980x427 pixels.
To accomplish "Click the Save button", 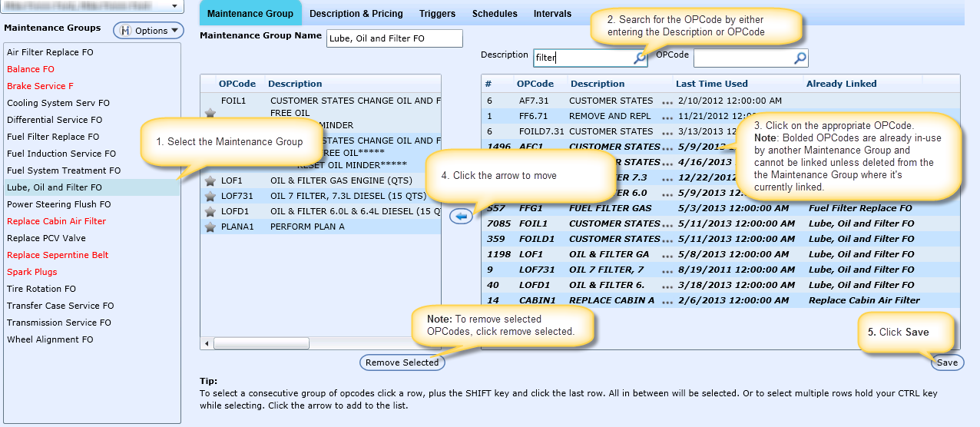I will click(x=947, y=362).
